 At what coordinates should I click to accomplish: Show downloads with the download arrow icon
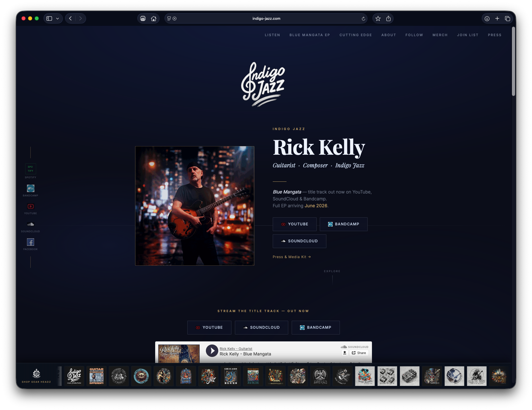pyautogui.click(x=487, y=18)
